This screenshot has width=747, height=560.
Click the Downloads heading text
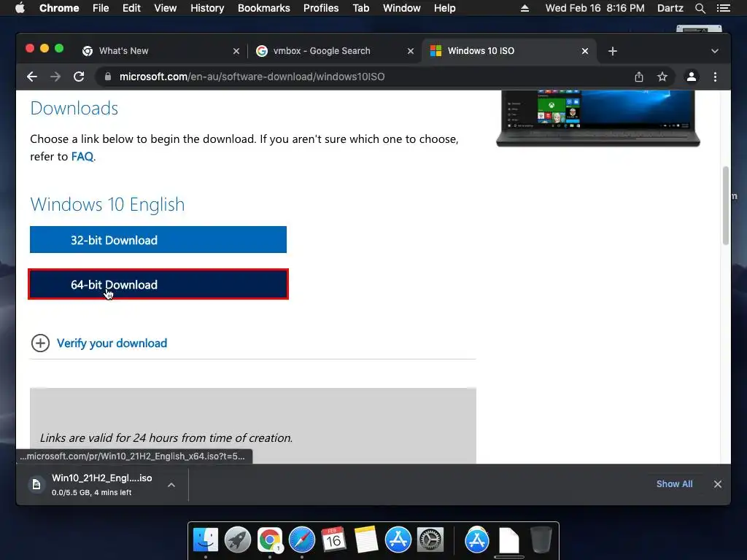point(74,108)
